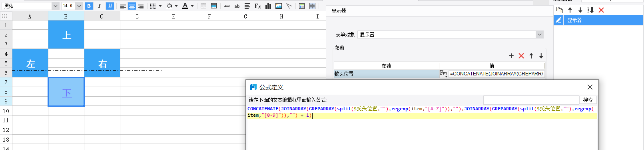Image resolution: width=644 pixels, height=150 pixels.
Task: Align cell text left
Action: 123,6
